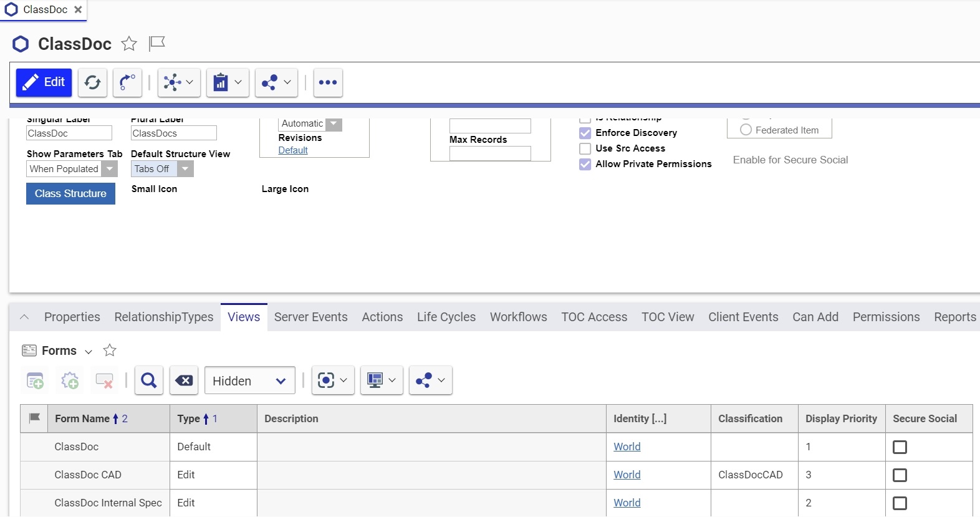Collapse the relationships panel with the chevron
Screen dimensions: 980x517
point(24,317)
